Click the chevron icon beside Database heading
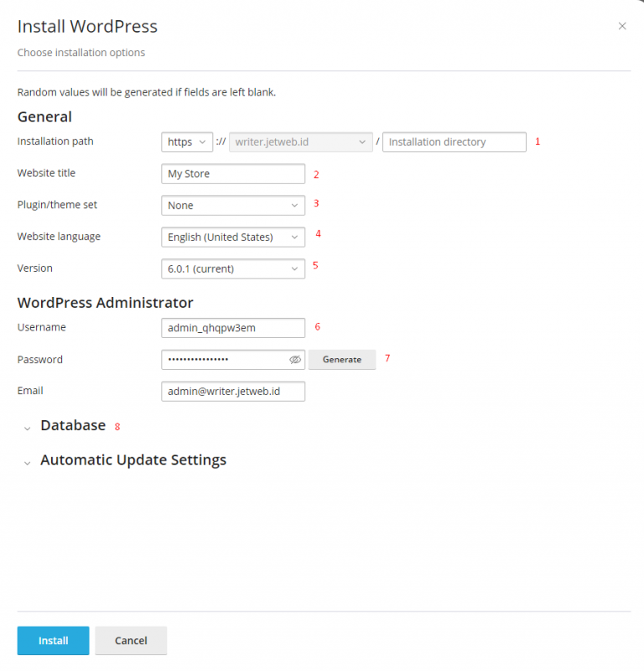The image size is (644, 671). [x=27, y=428]
